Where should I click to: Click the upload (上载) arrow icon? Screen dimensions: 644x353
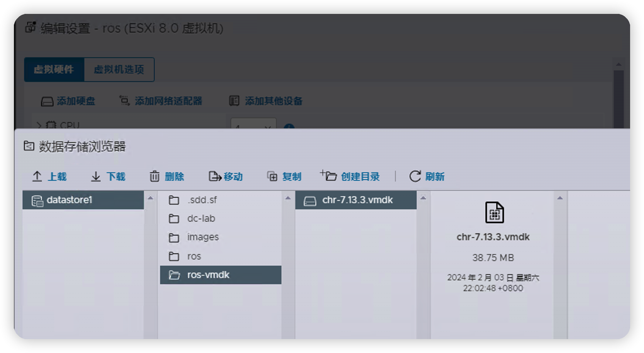(x=37, y=176)
